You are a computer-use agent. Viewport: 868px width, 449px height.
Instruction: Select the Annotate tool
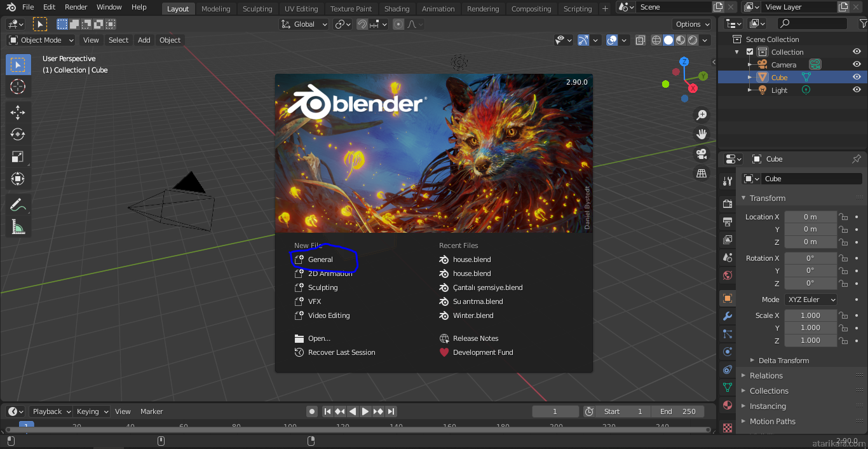[x=18, y=205]
